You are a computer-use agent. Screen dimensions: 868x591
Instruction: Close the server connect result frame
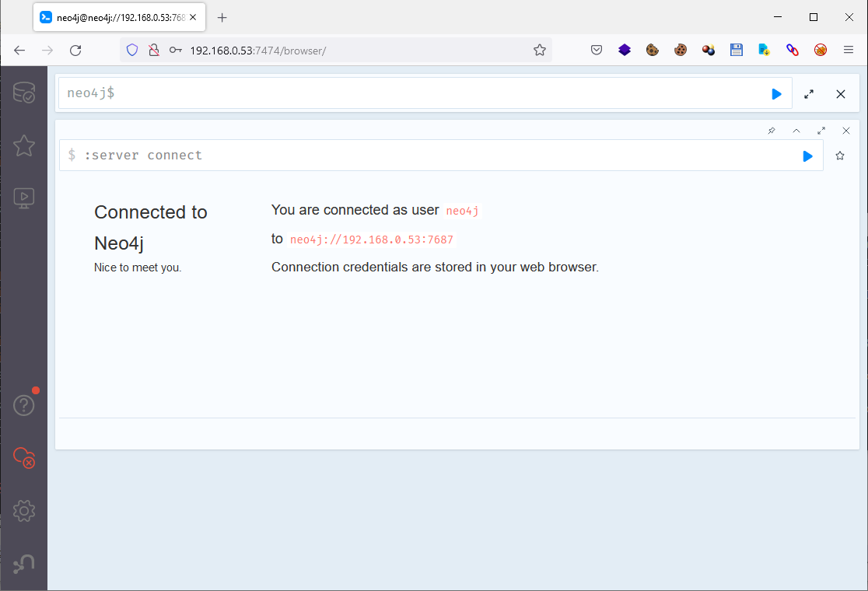[846, 131]
